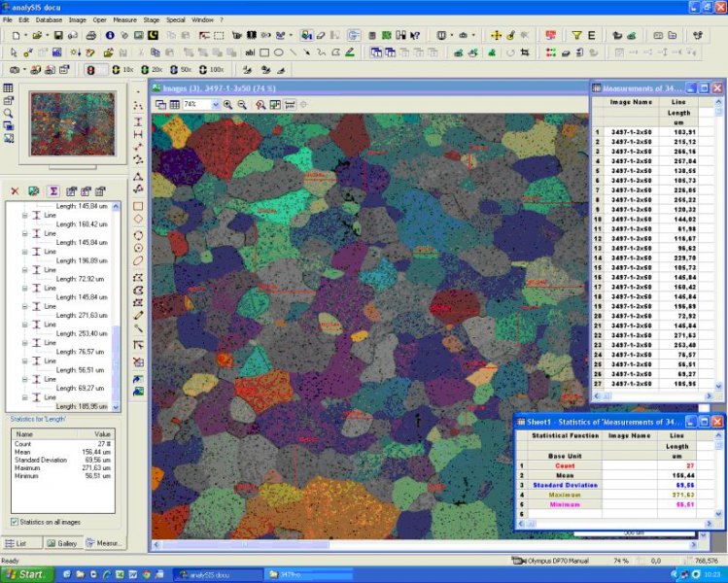Viewport: 728px width, 583px height.
Task: Collapse the Line node above 'Length: 72,92 um'
Action: 25,270
